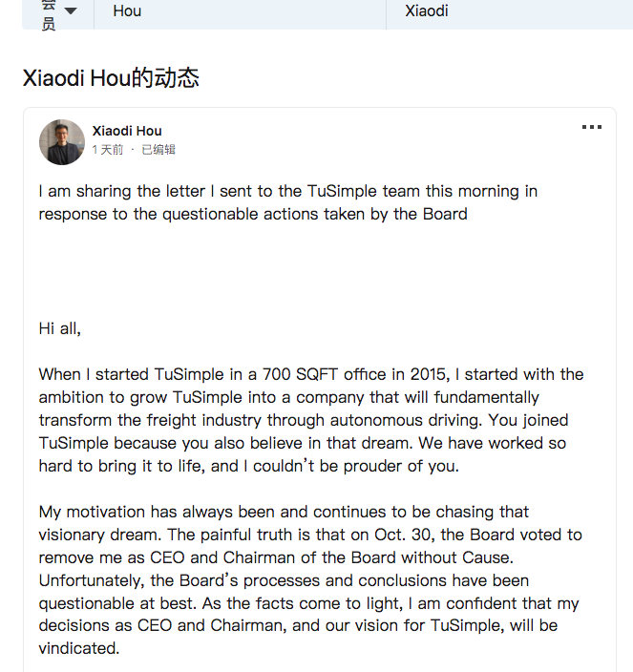Click the Xiaodi Hou的动态 section heading
The width and height of the screenshot is (633, 672).
coord(111,78)
